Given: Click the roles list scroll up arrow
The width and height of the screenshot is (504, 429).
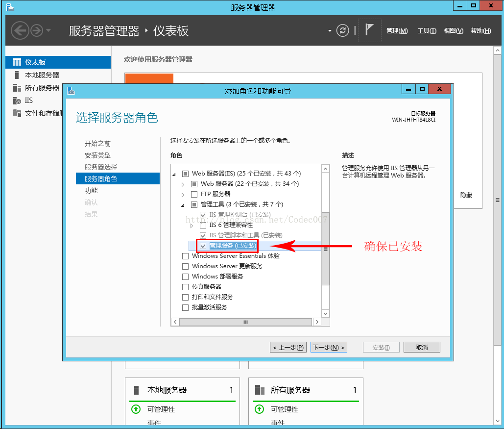Looking at the screenshot, I should (326, 169).
